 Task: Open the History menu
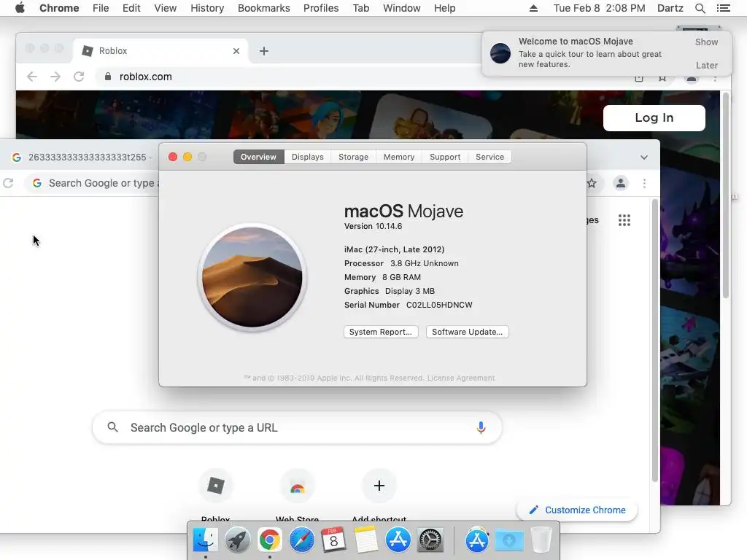(x=207, y=8)
